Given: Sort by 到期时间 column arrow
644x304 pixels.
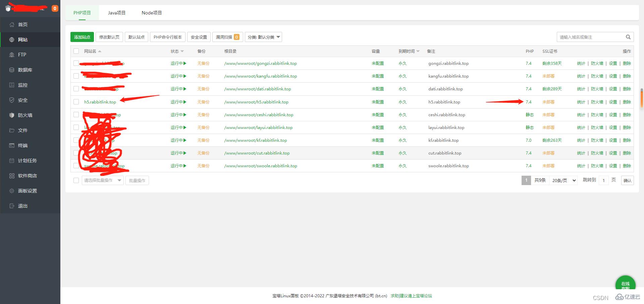Looking at the screenshot, I should (x=418, y=51).
